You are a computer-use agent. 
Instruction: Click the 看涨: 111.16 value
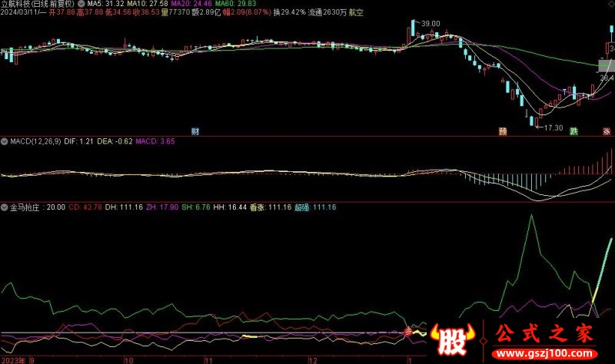click(x=271, y=207)
